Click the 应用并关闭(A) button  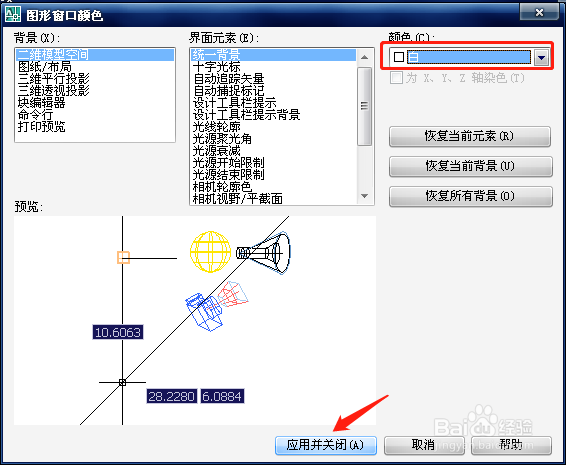(x=326, y=445)
